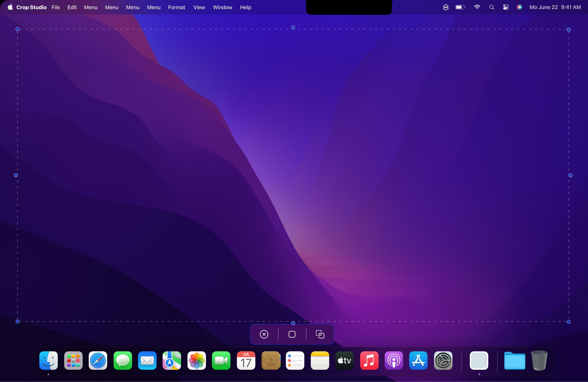The width and height of the screenshot is (588, 382).
Task: Launch Safari from the Dock
Action: 98,361
